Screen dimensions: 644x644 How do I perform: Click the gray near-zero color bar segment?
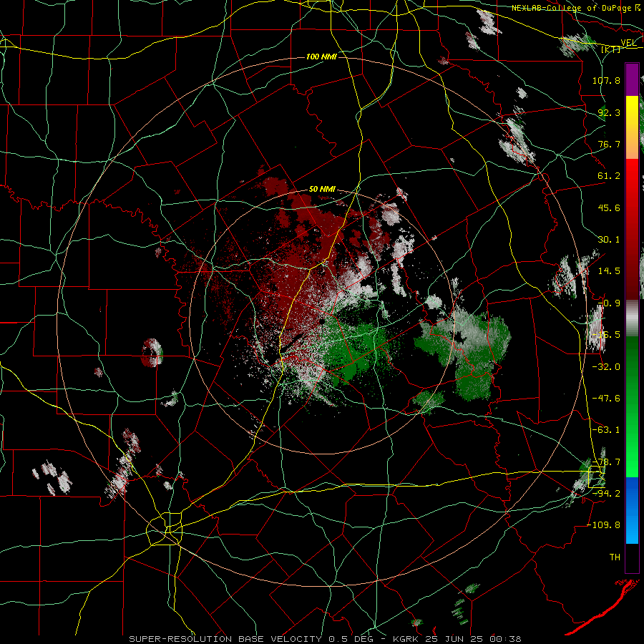point(632,318)
